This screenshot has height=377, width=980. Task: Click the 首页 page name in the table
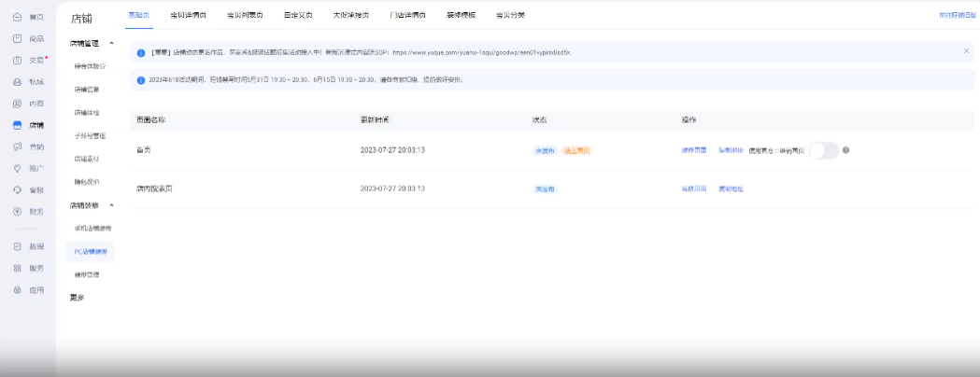143,150
